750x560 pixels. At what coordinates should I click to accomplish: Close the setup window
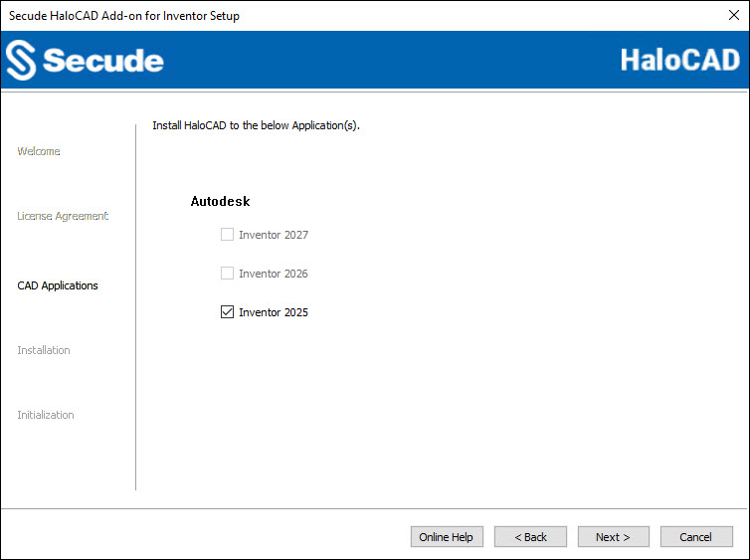pos(734,15)
